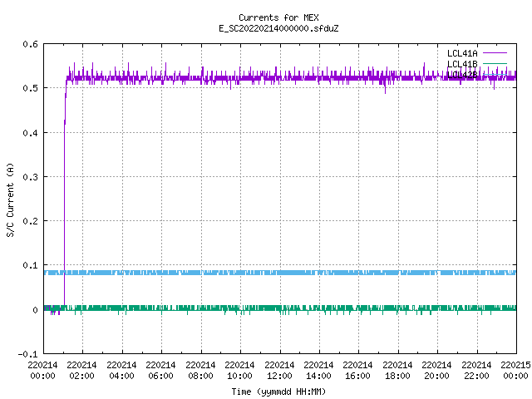Click the x-axis tick 220215 00:00
Image resolution: width=532 pixels, height=399 pixels.
pos(515,371)
